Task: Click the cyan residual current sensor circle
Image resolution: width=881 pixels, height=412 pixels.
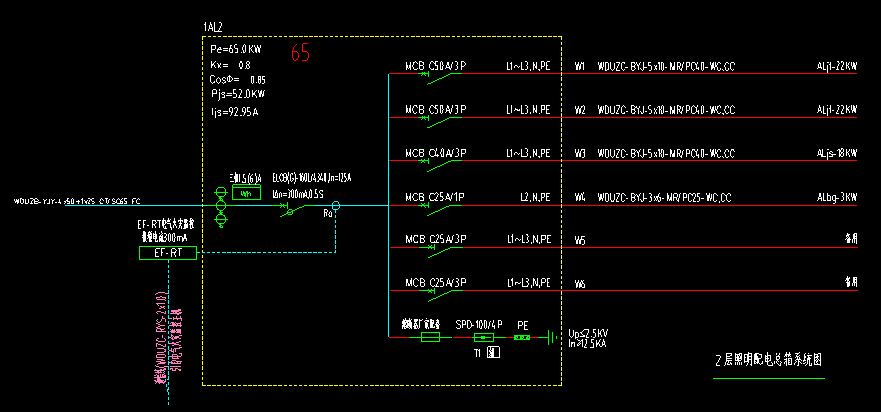Action: [x=335, y=206]
